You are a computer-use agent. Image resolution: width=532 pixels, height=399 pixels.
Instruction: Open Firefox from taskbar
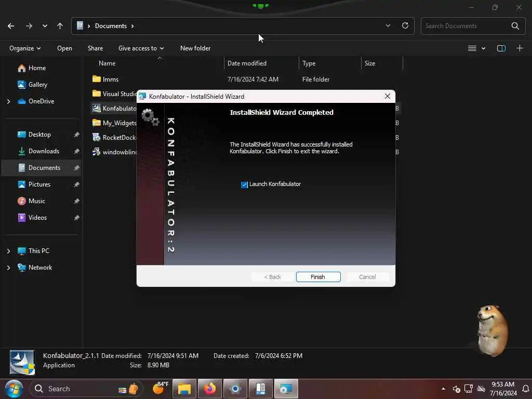point(210,389)
